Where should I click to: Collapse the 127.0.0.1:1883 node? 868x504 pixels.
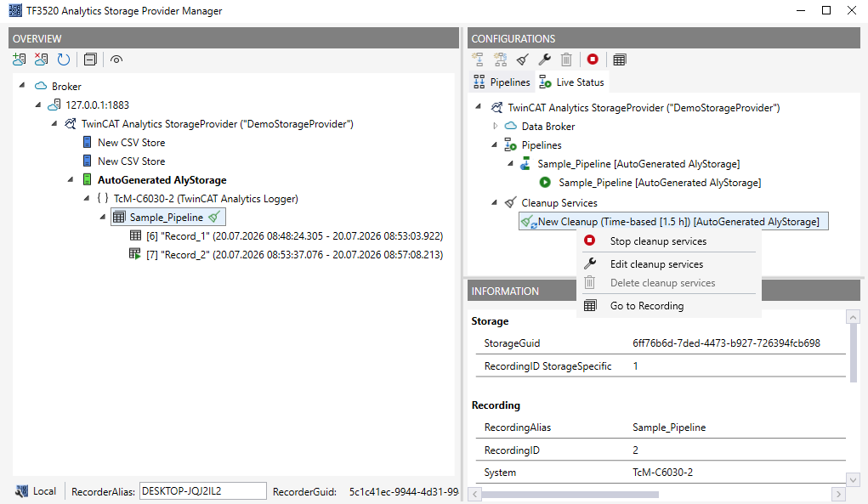tap(38, 105)
